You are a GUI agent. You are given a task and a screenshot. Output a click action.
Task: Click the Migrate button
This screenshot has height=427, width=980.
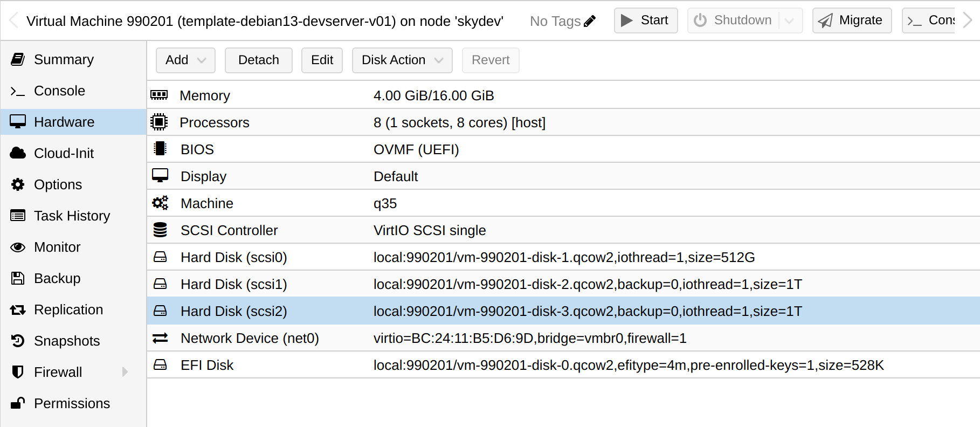(x=852, y=20)
